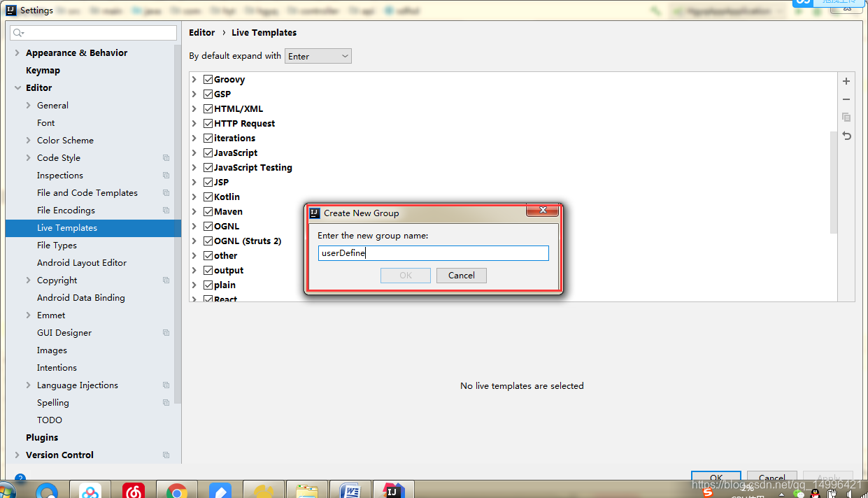Open the Emmet settings page
868x498 pixels.
click(x=51, y=315)
